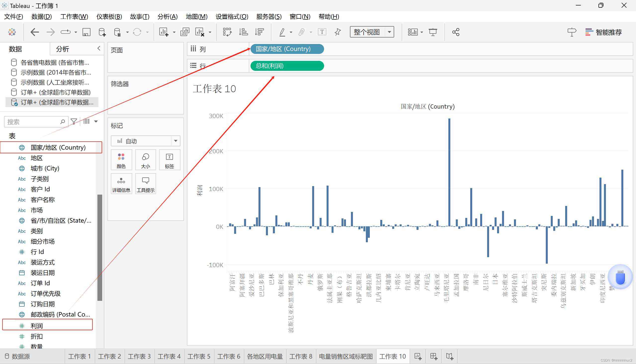Expand the mark type 自动 dropdown
Screen dimensions: 636x364
click(175, 141)
